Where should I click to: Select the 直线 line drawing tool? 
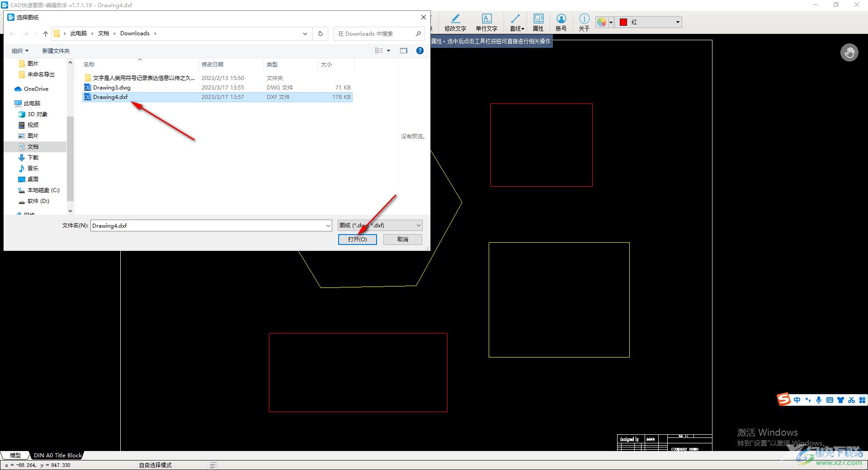coord(517,22)
